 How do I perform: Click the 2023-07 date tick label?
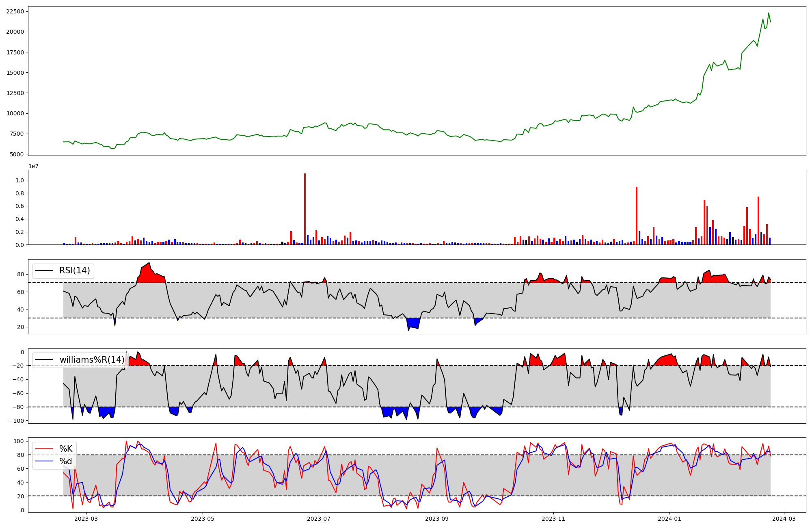319,519
